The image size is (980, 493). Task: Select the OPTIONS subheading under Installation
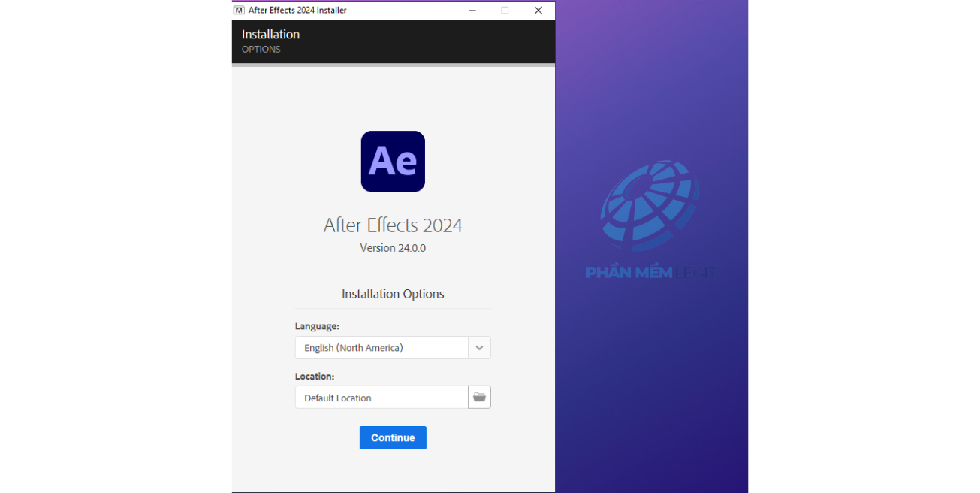[x=261, y=50]
